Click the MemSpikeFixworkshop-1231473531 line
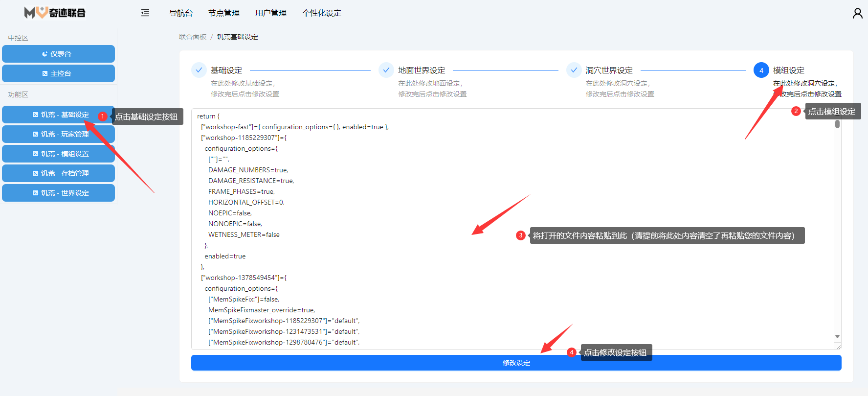868x396 pixels. tap(284, 331)
